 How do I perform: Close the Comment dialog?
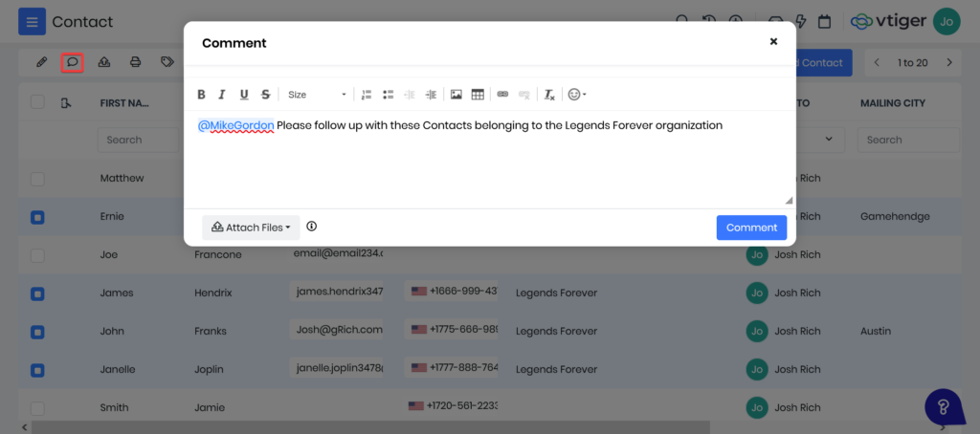point(773,41)
